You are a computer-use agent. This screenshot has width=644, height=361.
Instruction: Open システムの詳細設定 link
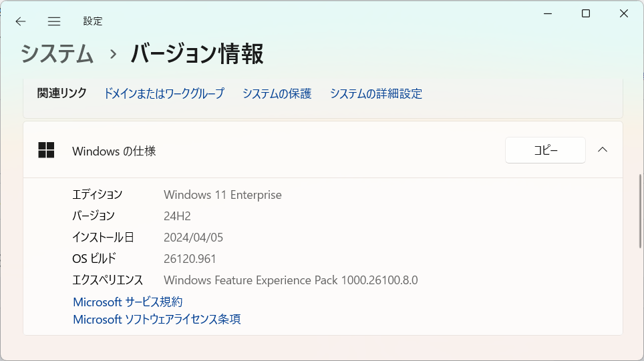point(376,93)
